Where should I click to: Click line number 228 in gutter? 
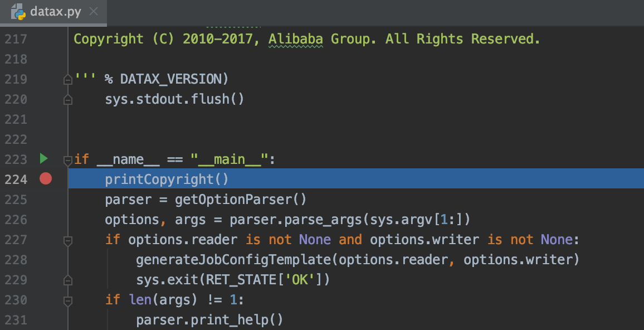coord(16,260)
